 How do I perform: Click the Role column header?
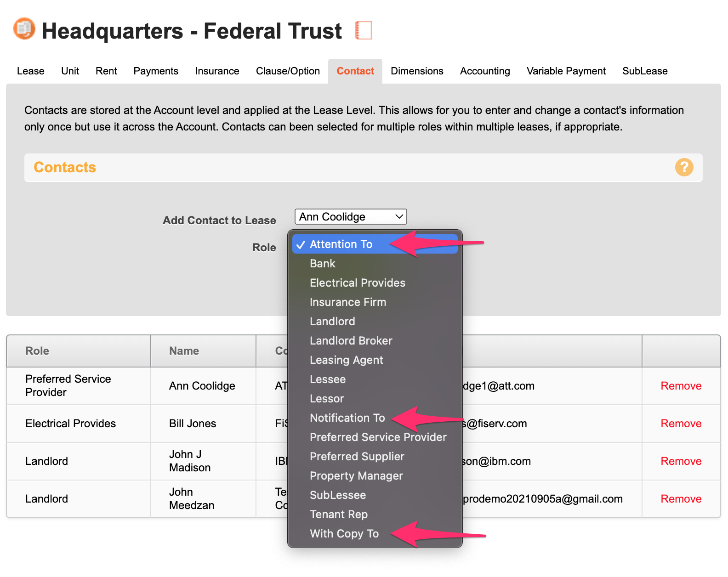pos(37,351)
